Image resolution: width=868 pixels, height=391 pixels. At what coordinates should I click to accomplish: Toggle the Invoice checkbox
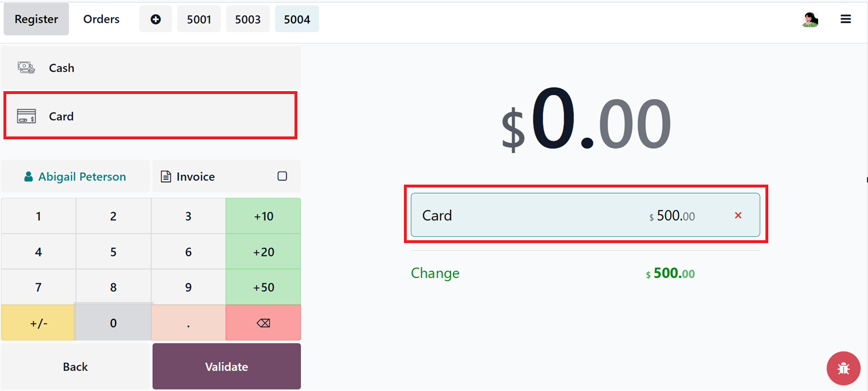click(282, 177)
